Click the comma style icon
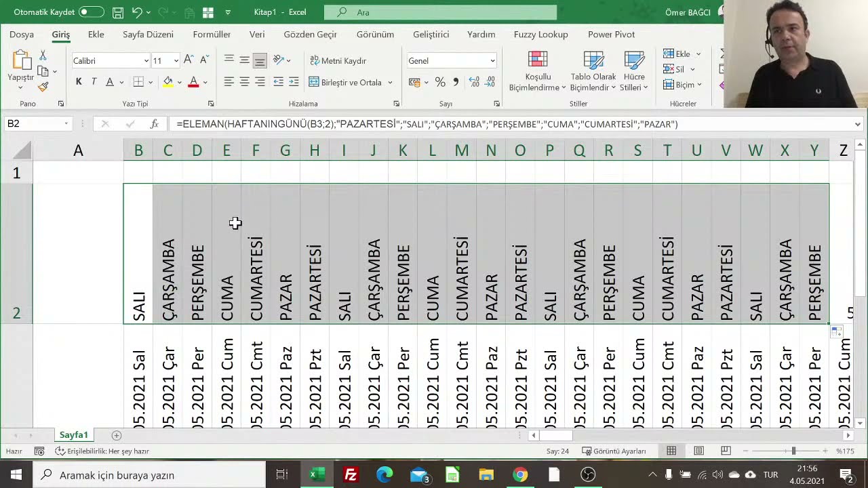Image resolution: width=868 pixels, height=488 pixels. 455,82
